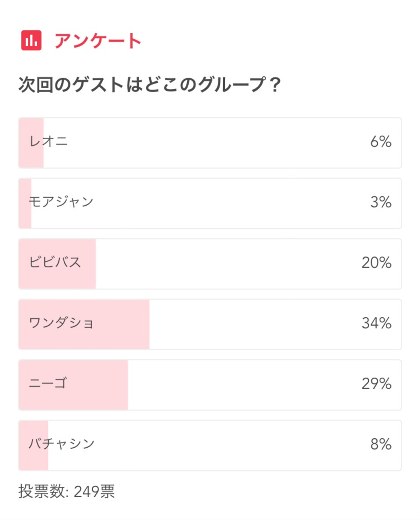Screen dimensions: 420x520
Task: Click the アンケート heading text
Action: [98, 41]
